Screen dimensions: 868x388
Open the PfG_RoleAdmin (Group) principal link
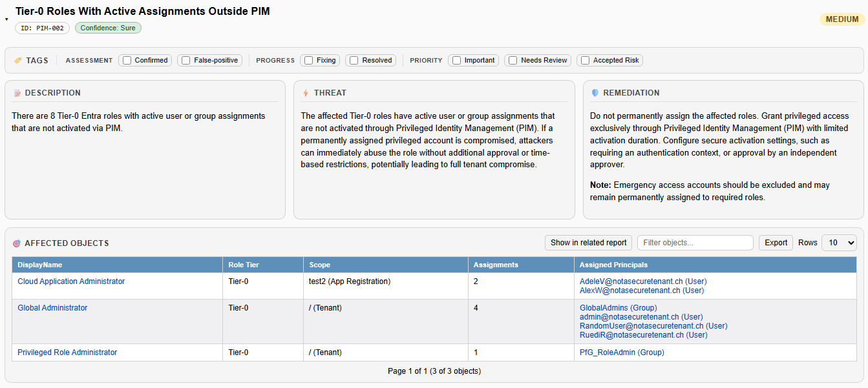622,352
